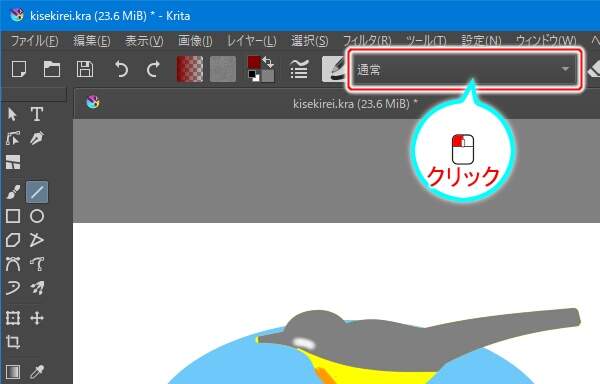This screenshot has width=600, height=384.
Task: Select the Select Shapes arrow tool
Action: coord(12,114)
